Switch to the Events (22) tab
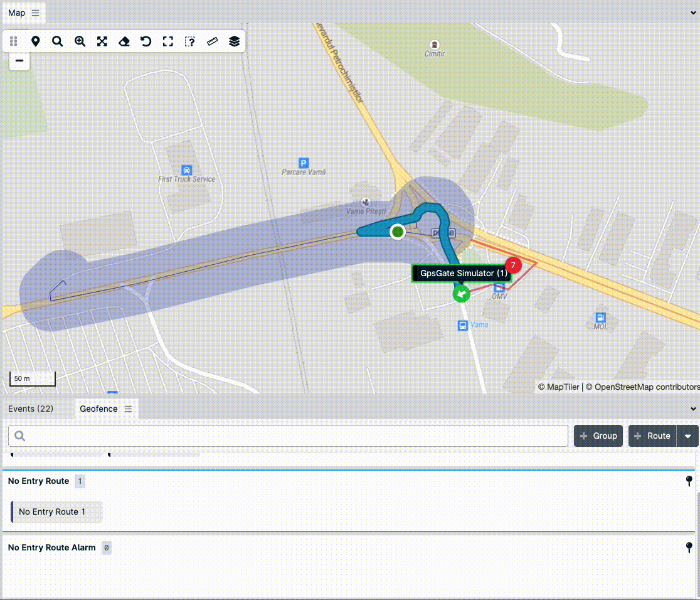This screenshot has width=700, height=600. [x=31, y=409]
